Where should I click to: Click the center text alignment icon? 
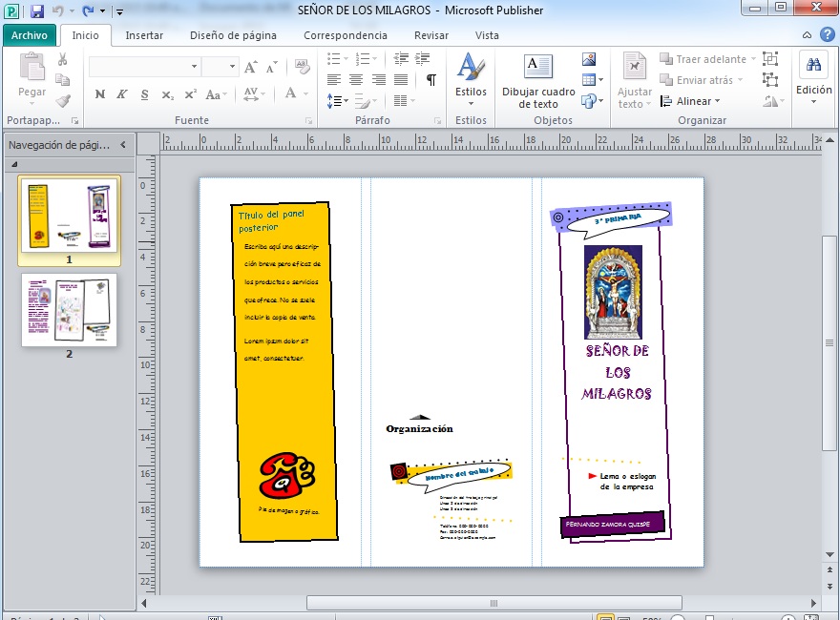coord(356,80)
